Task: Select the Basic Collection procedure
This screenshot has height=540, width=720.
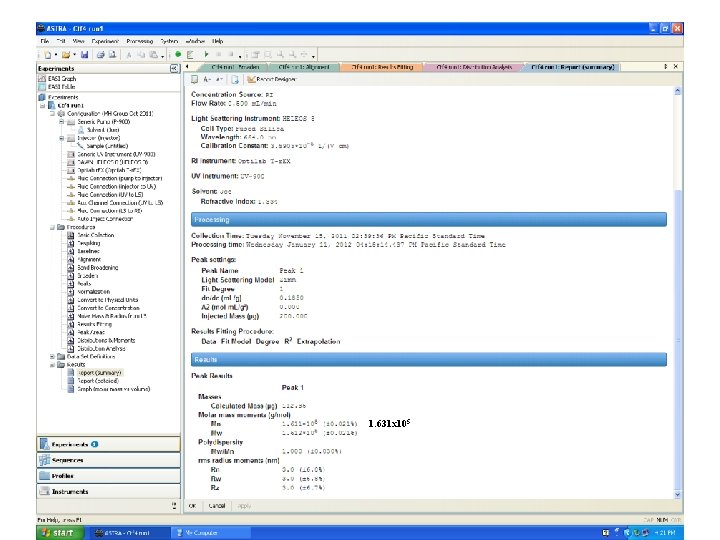Action: tap(91, 235)
